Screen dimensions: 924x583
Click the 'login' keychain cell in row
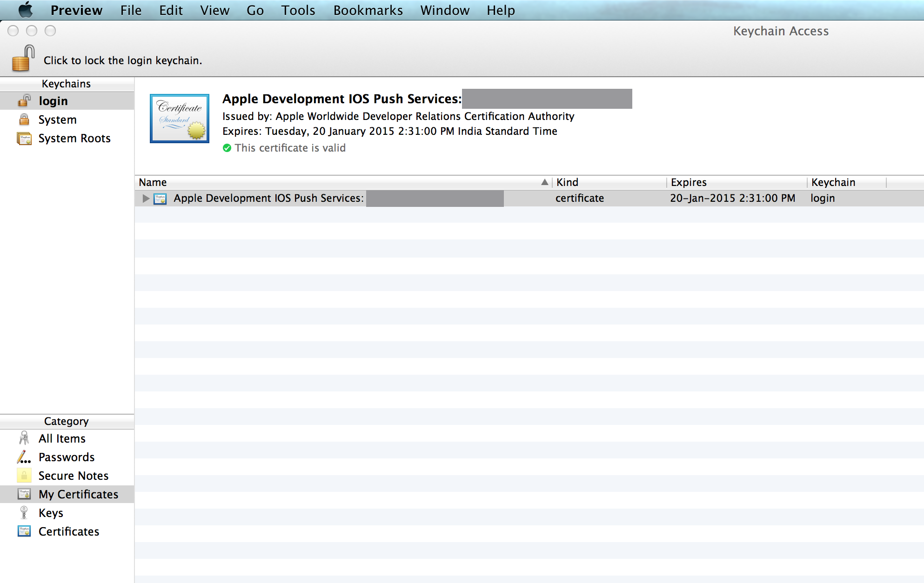(x=823, y=198)
